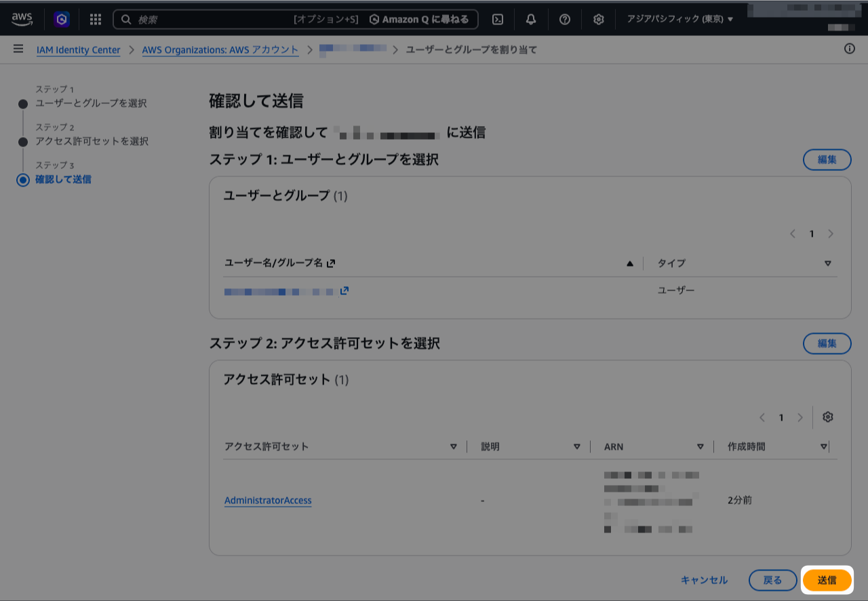Screen dimensions: 868x601
Task: Click 編集 for ステップ 2 section
Action: (x=827, y=343)
